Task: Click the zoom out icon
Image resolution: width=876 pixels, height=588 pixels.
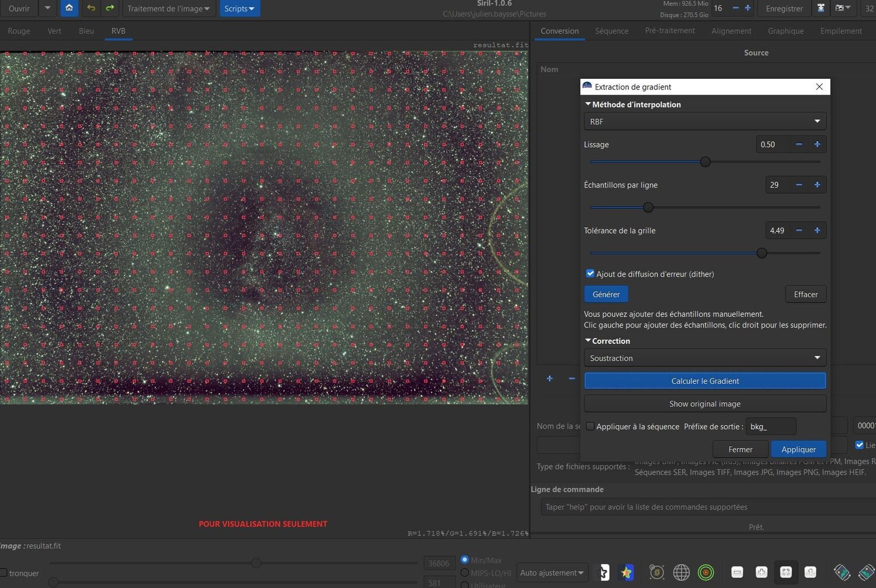Action: tap(737, 572)
